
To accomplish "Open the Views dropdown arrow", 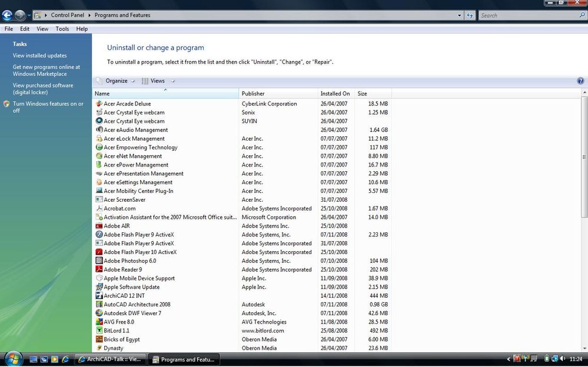I will point(173,81).
